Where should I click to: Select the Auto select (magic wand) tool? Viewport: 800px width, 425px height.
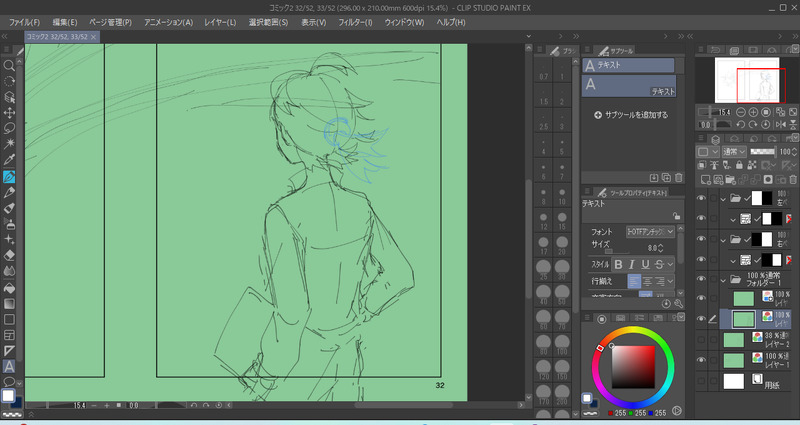pyautogui.click(x=9, y=144)
